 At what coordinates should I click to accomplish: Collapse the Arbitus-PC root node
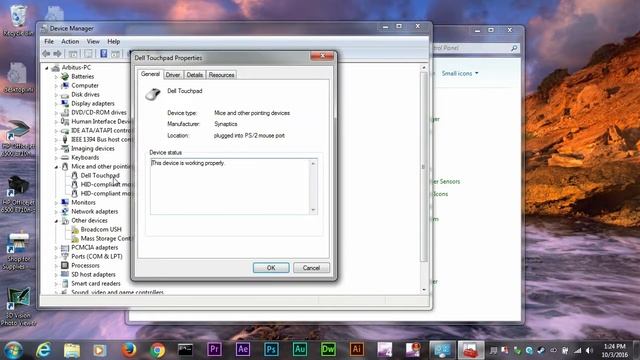coord(47,68)
